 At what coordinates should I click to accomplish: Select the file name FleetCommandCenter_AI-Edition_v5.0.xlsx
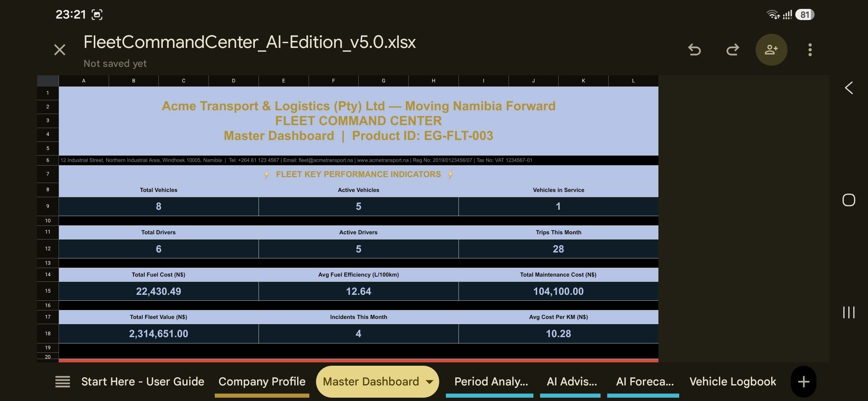tap(250, 42)
